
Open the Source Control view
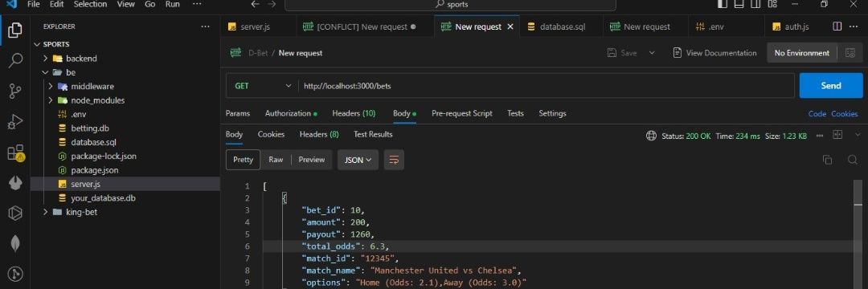pyautogui.click(x=15, y=91)
